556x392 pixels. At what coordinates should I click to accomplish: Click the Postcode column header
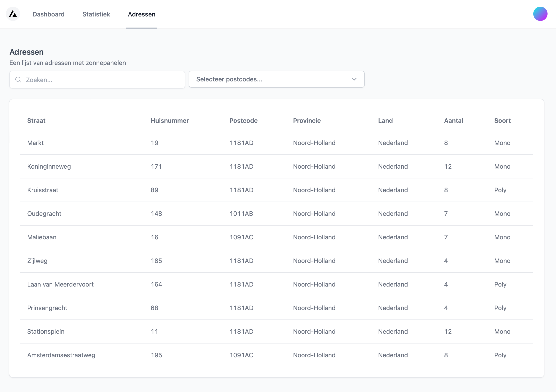pos(243,121)
